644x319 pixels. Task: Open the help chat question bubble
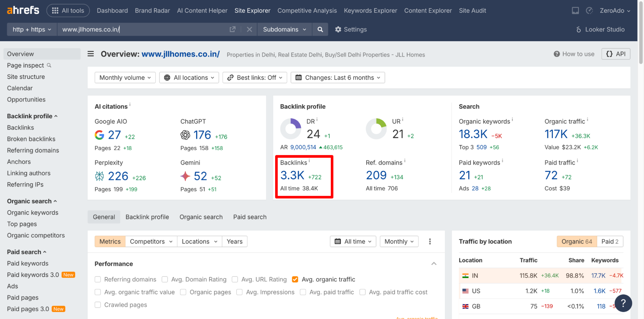tap(623, 303)
